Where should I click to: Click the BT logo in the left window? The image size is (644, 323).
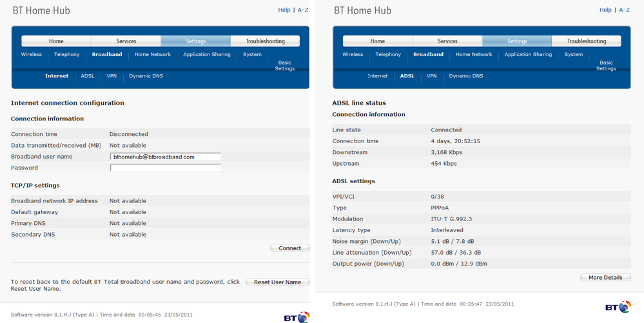[x=297, y=317]
